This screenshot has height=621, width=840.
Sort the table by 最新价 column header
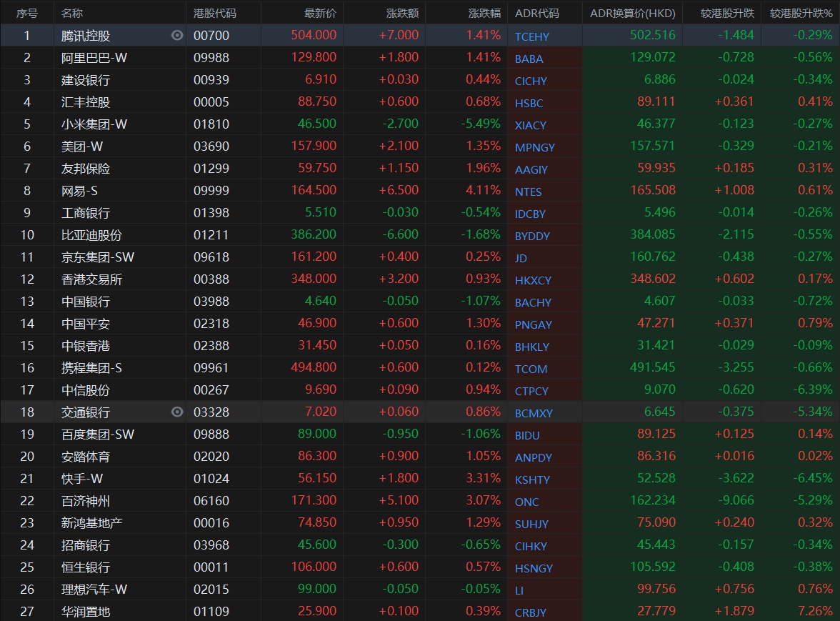coord(319,14)
